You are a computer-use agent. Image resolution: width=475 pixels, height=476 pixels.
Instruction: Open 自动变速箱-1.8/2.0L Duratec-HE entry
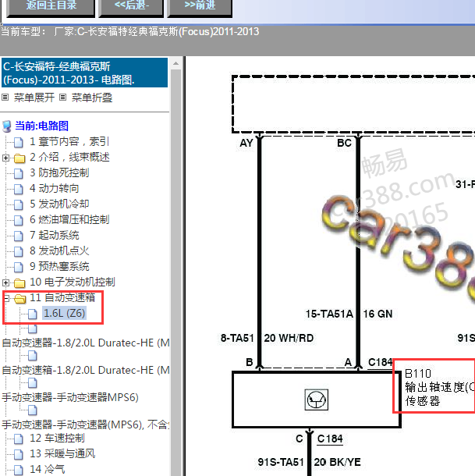[x=86, y=371]
